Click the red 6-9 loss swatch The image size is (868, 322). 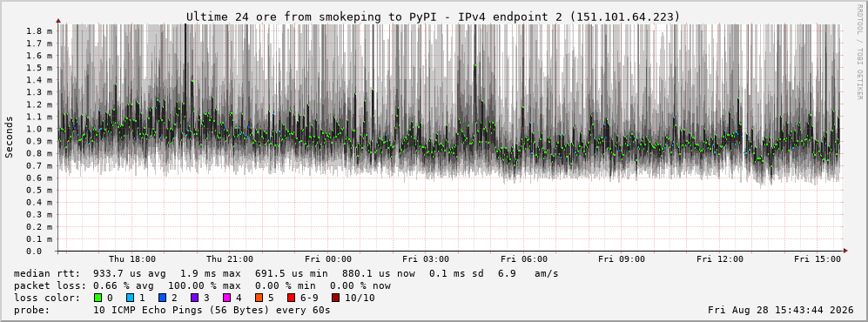[291, 298]
